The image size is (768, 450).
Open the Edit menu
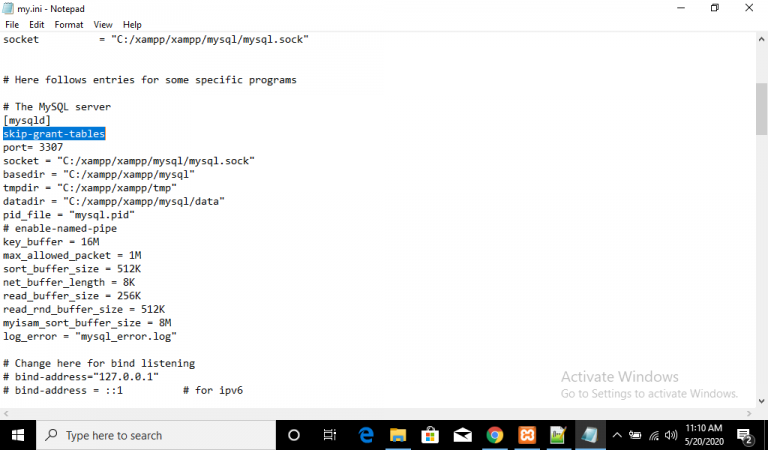click(x=37, y=24)
